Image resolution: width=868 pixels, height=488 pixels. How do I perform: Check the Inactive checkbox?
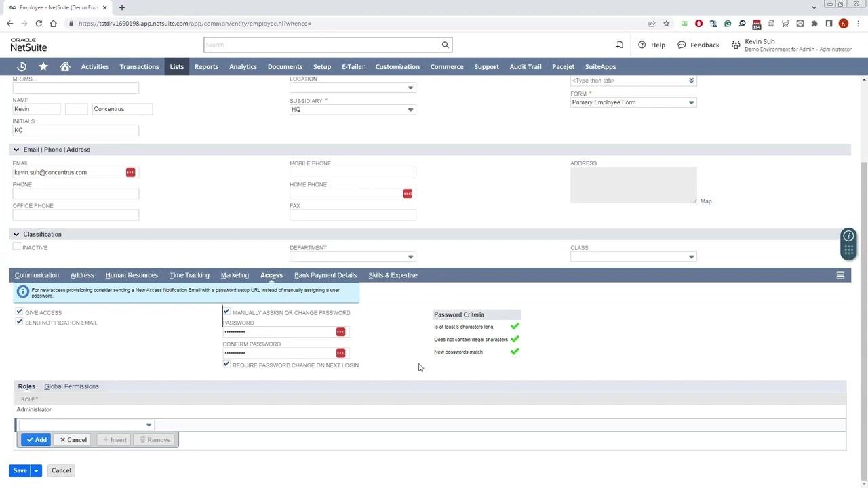pyautogui.click(x=16, y=247)
